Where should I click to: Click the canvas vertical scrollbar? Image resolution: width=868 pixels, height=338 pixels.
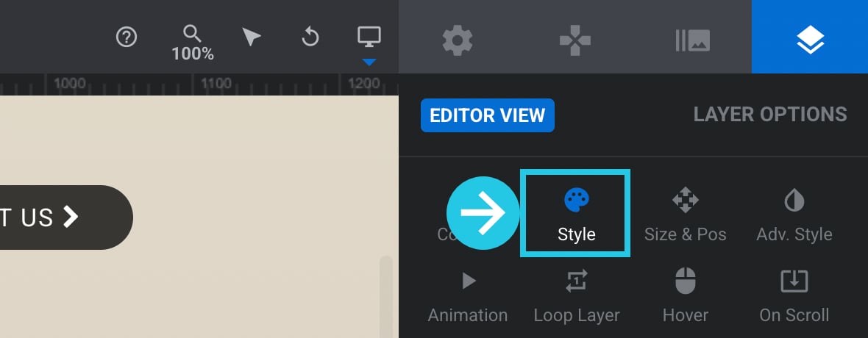[386, 297]
